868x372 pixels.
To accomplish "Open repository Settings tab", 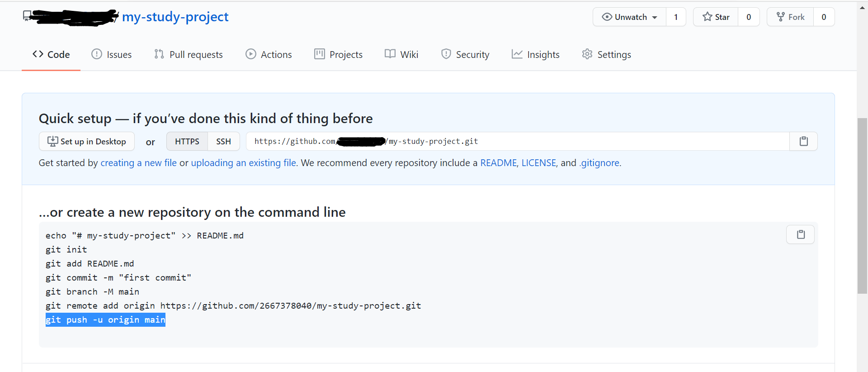I will 606,54.
